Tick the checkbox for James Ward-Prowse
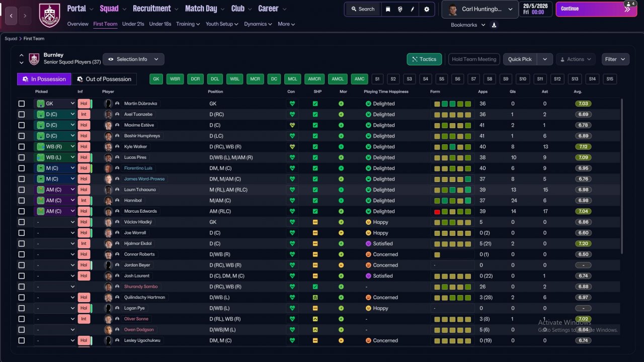This screenshot has height=362, width=644. (x=22, y=179)
